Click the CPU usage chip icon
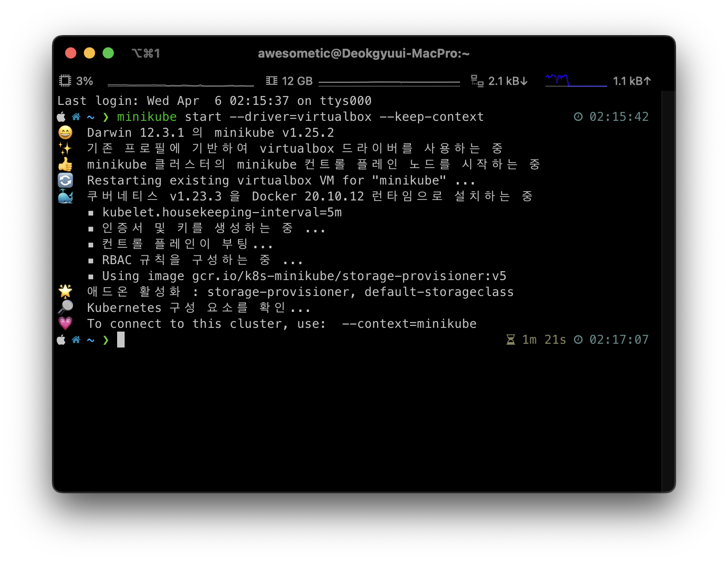 tap(65, 81)
